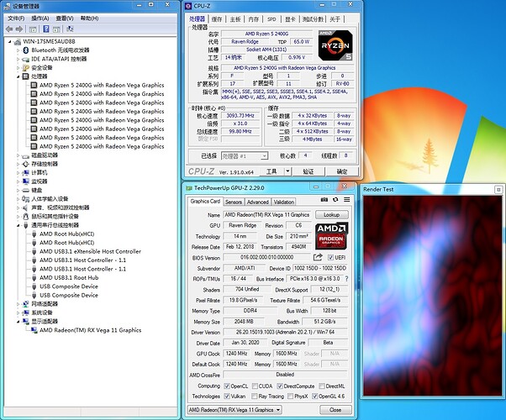Open the processor selection dropdown in CPU-Z
506x420 pixels.
point(245,156)
